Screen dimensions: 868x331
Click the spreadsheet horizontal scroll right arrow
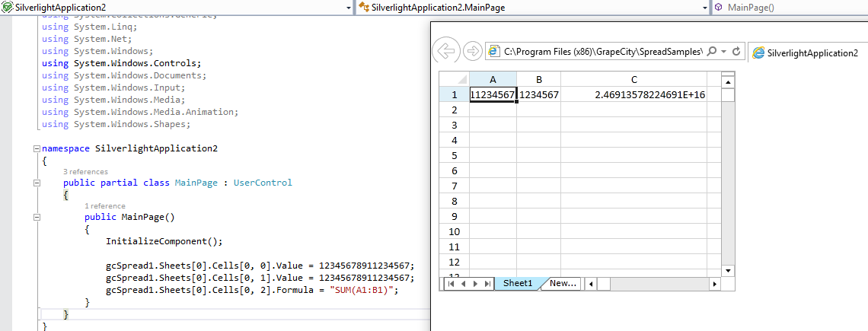tap(715, 284)
